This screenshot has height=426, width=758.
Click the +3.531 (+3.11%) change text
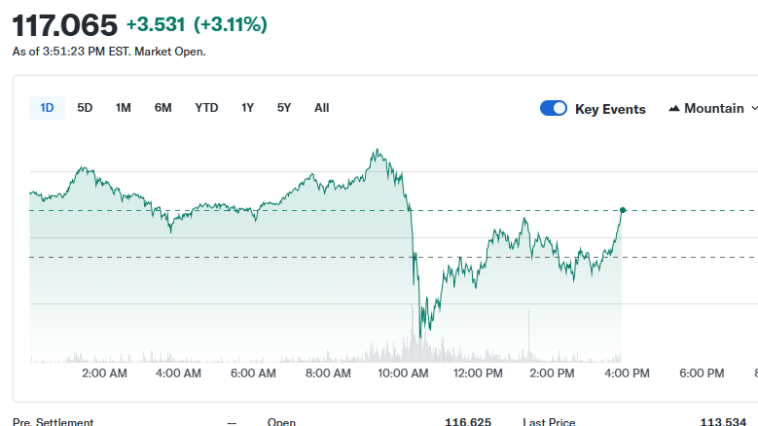pos(196,24)
